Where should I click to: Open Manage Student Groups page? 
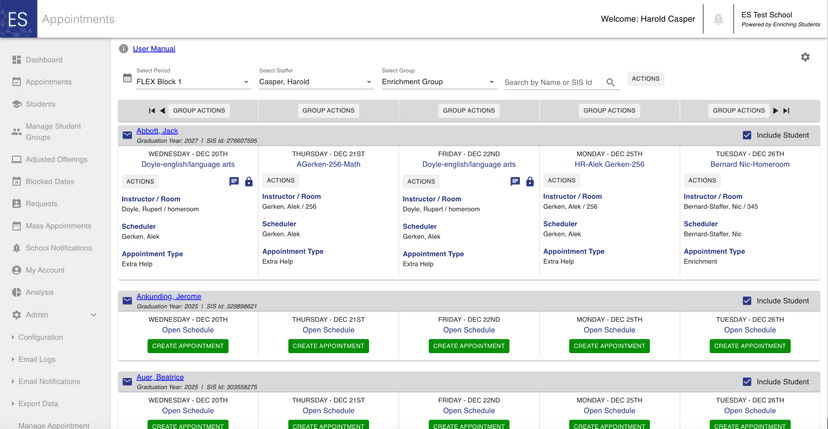point(53,132)
